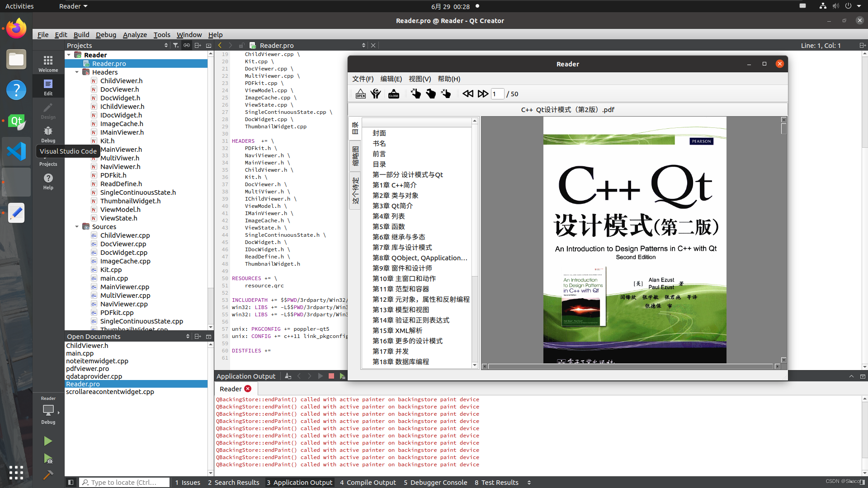Click the PDF view's horizontal scrollbar
Viewport: 868px width, 488px height.
pyautogui.click(x=628, y=366)
